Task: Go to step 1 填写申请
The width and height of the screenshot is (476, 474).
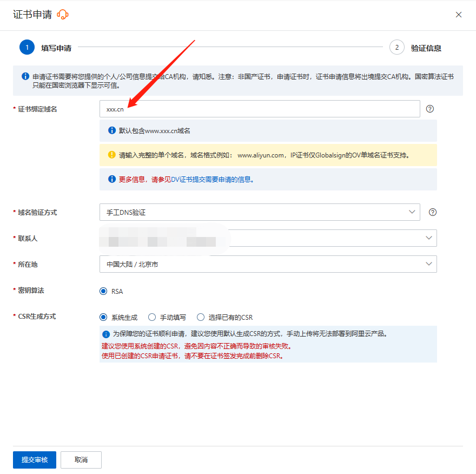Action: click(x=27, y=48)
